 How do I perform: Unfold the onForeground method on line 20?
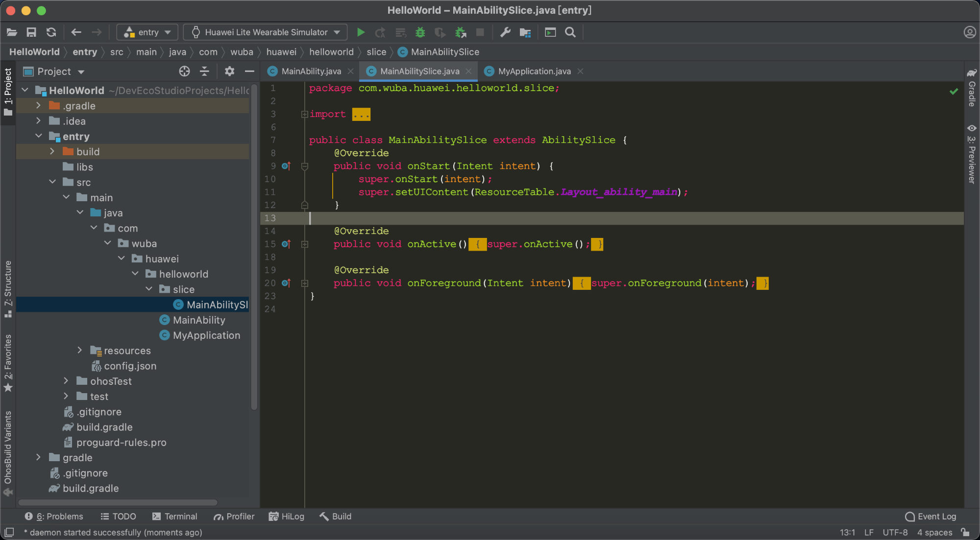[304, 283]
